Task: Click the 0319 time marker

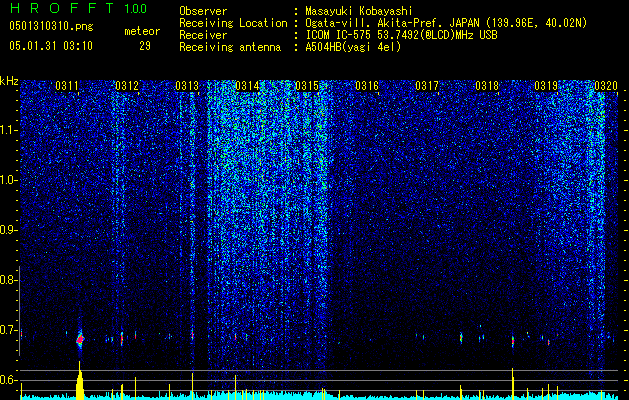Action: click(x=546, y=85)
